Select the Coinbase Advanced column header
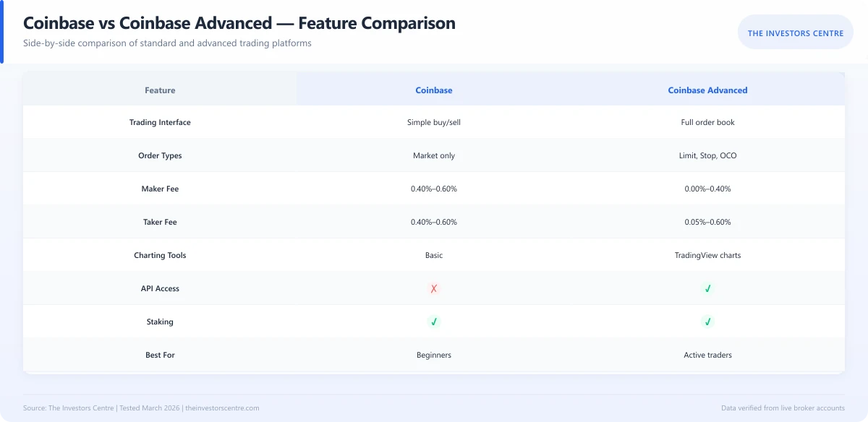 click(707, 90)
